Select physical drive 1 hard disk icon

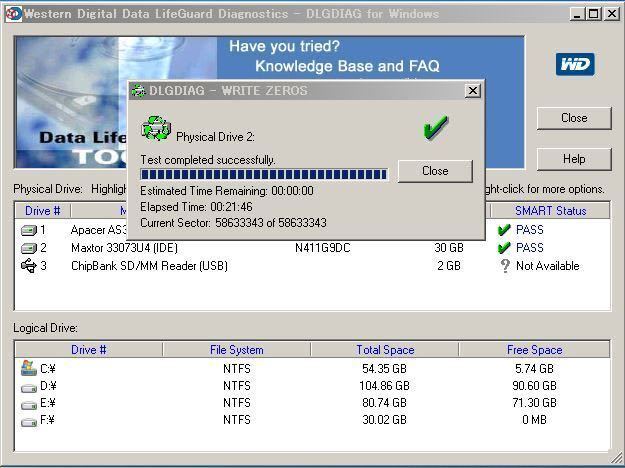tap(28, 230)
